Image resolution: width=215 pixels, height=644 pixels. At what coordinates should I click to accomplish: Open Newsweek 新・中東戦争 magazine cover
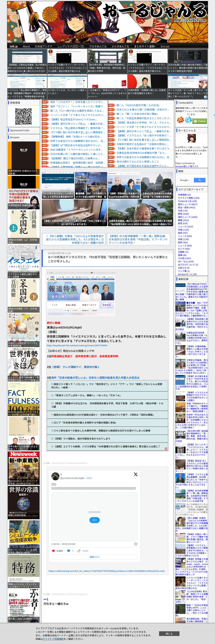[24, 468]
